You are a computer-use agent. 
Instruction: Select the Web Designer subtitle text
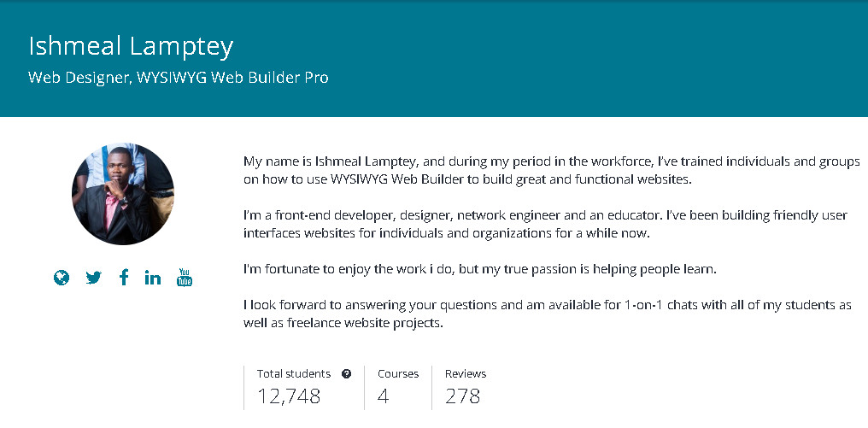[179, 78]
